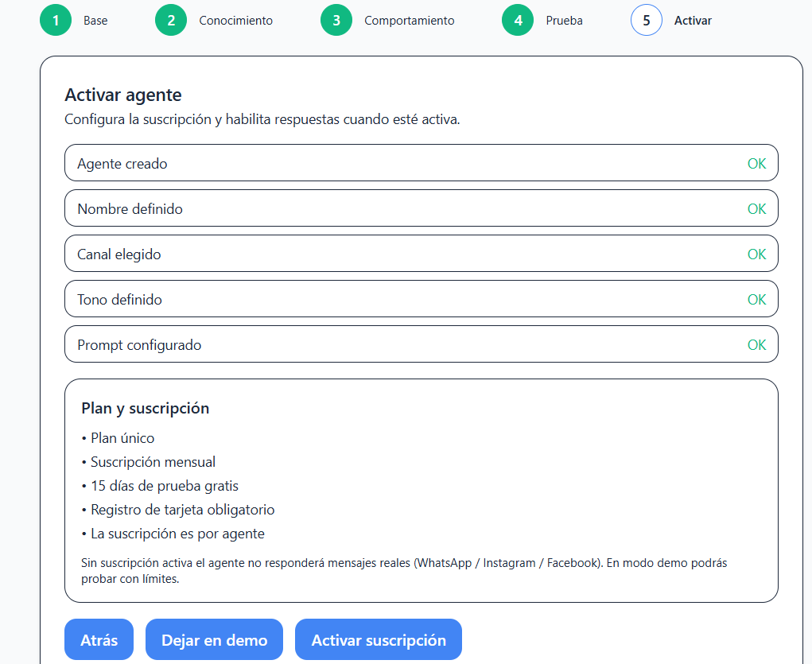Click the scrollbar on the right edge
Image resolution: width=812 pixels, height=664 pixels.
809,318
